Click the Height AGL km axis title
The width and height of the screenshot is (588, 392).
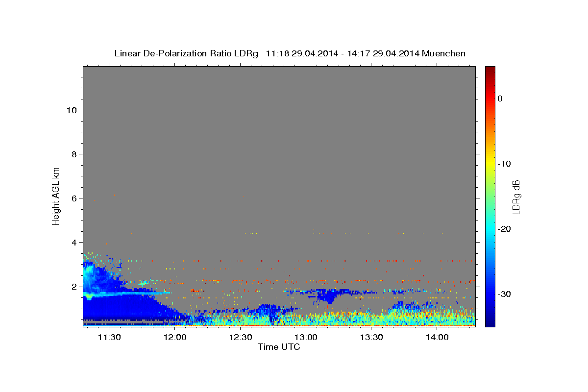coord(56,195)
